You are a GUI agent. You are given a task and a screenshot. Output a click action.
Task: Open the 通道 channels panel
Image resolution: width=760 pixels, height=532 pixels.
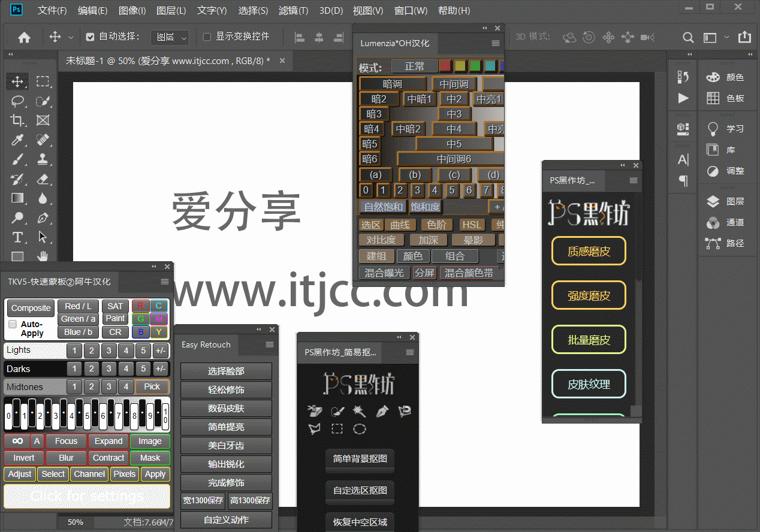[726, 222]
